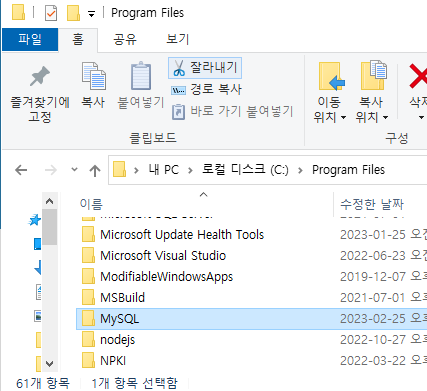Select the Microsoft Update Health Tools folder
Image resolution: width=427 pixels, height=391 pixels.
pos(182,235)
